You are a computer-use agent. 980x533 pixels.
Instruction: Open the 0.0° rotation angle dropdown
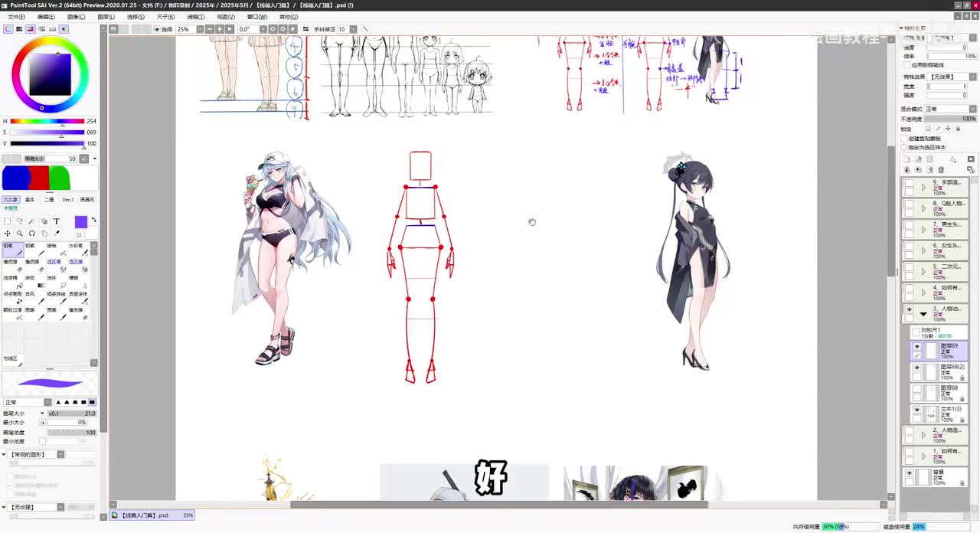263,29
